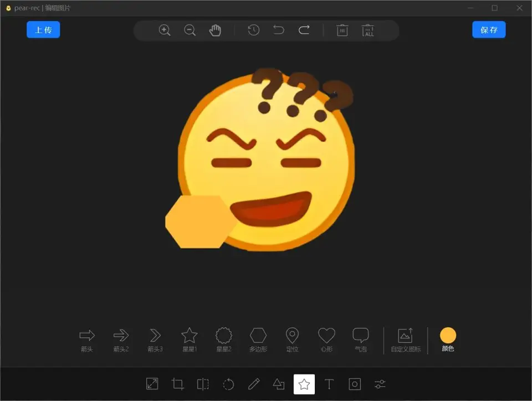Close the pear-rec window
The image size is (532, 401).
(519, 8)
